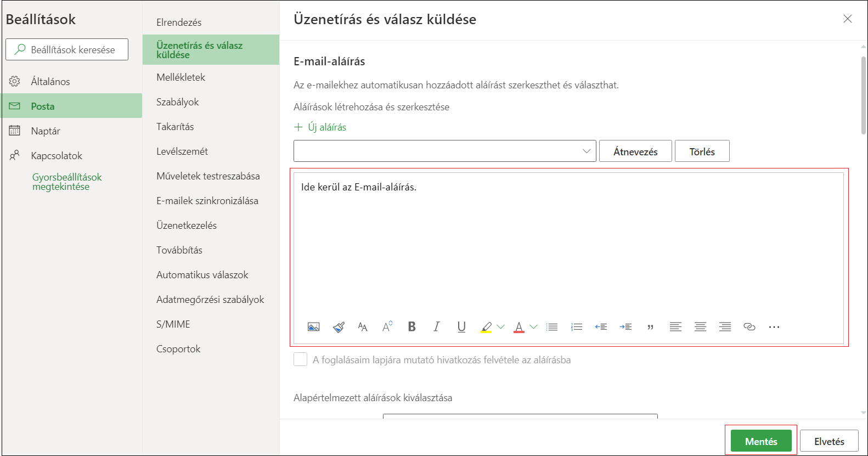Select Üzenetírás és válasz küldése
Viewport: 868px width, 456px height.
[211, 50]
